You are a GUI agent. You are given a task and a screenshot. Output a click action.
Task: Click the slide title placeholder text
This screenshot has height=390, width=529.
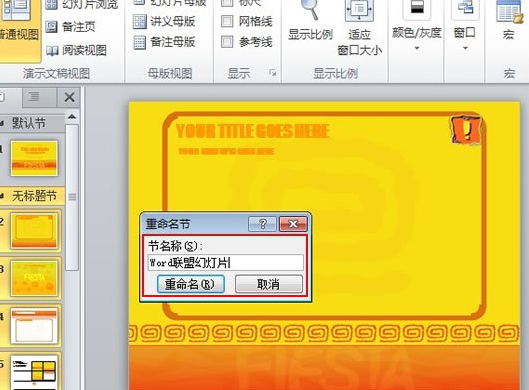253,131
